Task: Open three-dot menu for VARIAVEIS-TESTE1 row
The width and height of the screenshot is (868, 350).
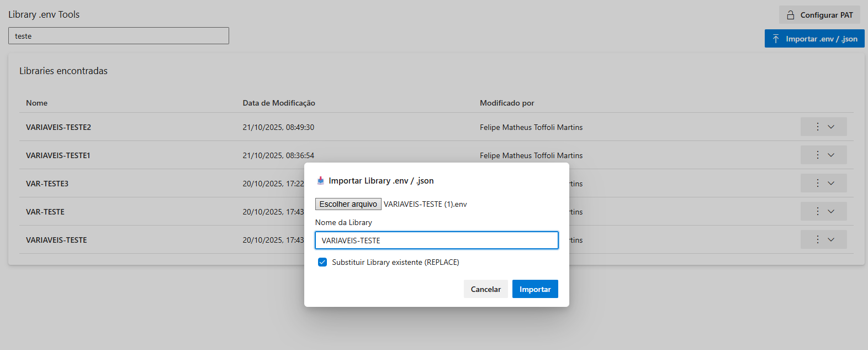Action: 818,155
